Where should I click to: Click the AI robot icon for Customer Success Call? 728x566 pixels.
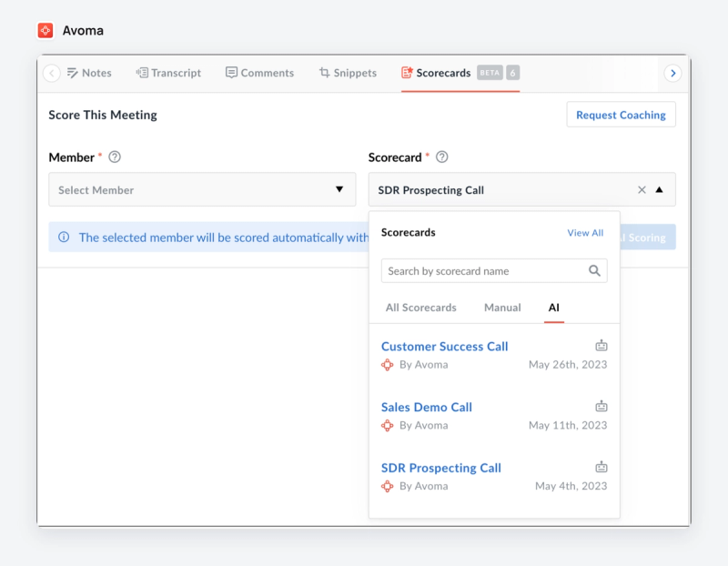point(602,346)
